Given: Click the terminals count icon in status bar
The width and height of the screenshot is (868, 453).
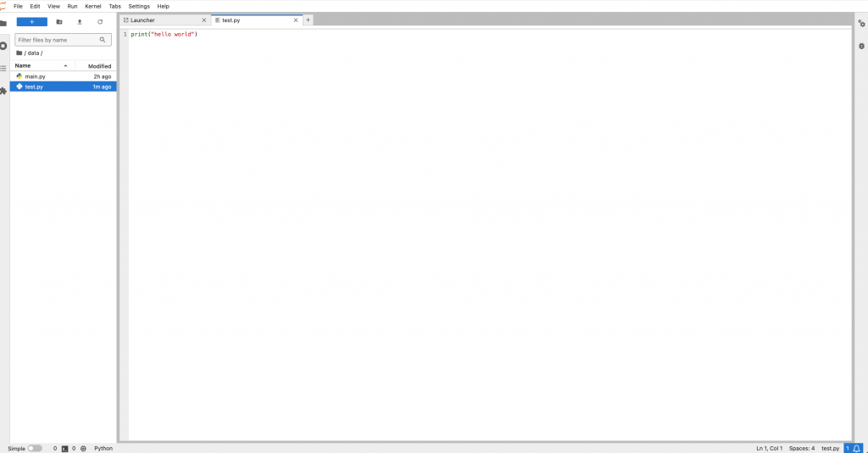Looking at the screenshot, I should tap(64, 449).
